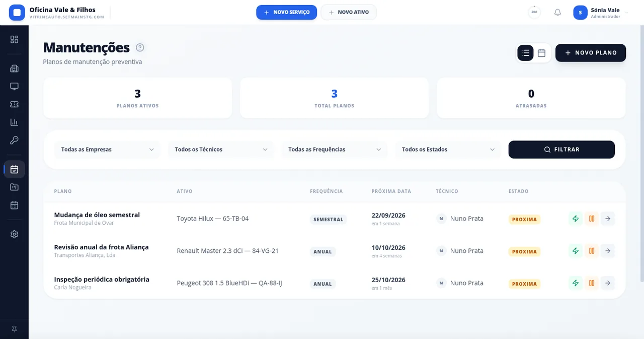Expand the Todas as Empresas dropdown
The width and height of the screenshot is (644, 339).
[x=107, y=150]
